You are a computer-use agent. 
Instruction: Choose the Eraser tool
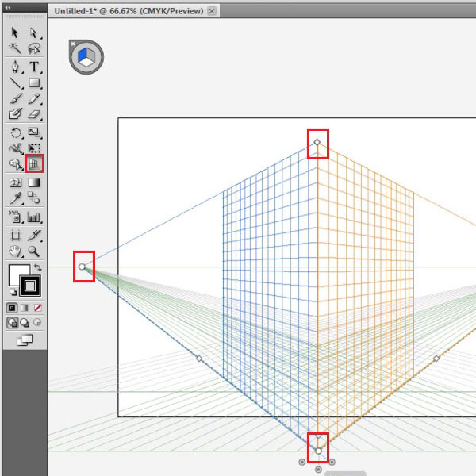tap(34, 114)
